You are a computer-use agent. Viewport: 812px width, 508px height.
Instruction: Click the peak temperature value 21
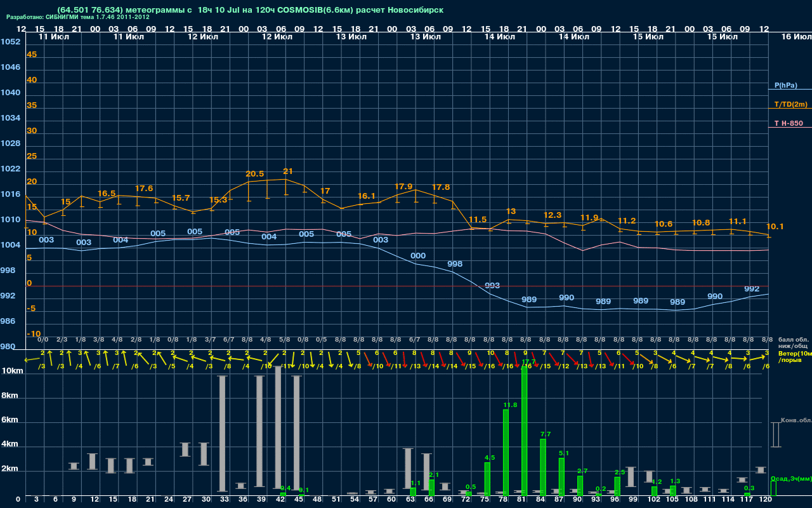(288, 171)
